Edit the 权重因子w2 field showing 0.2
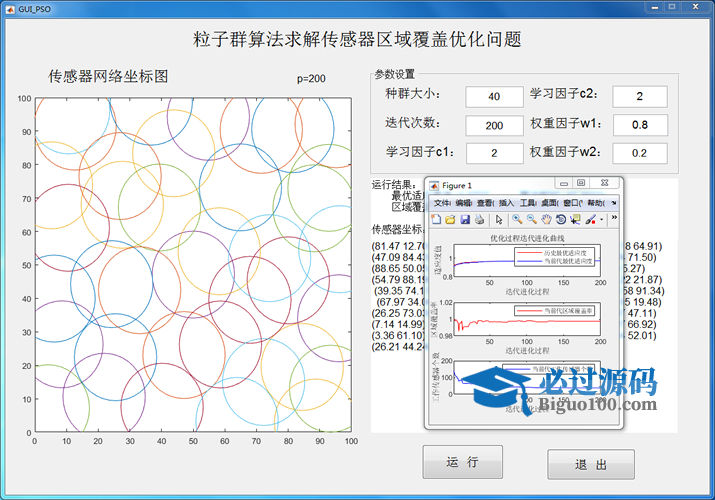 click(x=640, y=153)
